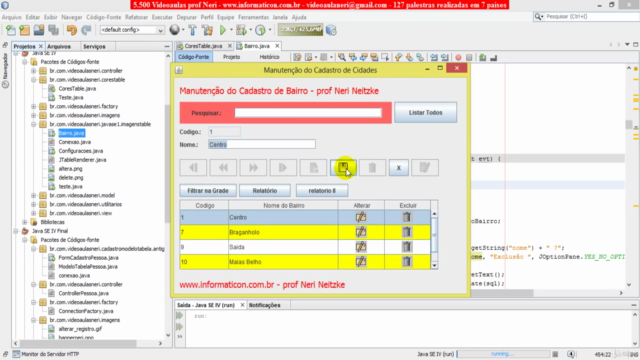Viewport: 640px width, 360px height.
Task: Open the default config dropdown
Action: pos(132,30)
